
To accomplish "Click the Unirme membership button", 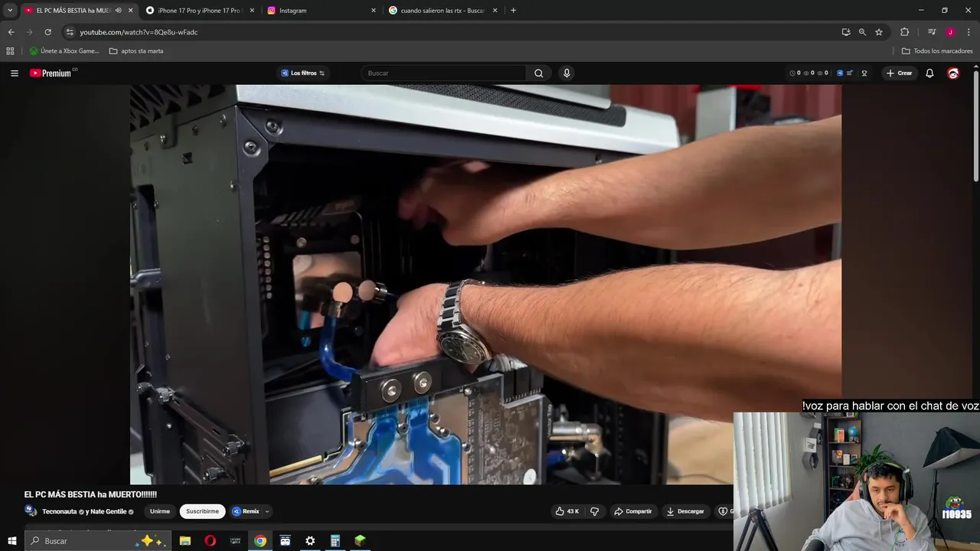I will coord(160,511).
